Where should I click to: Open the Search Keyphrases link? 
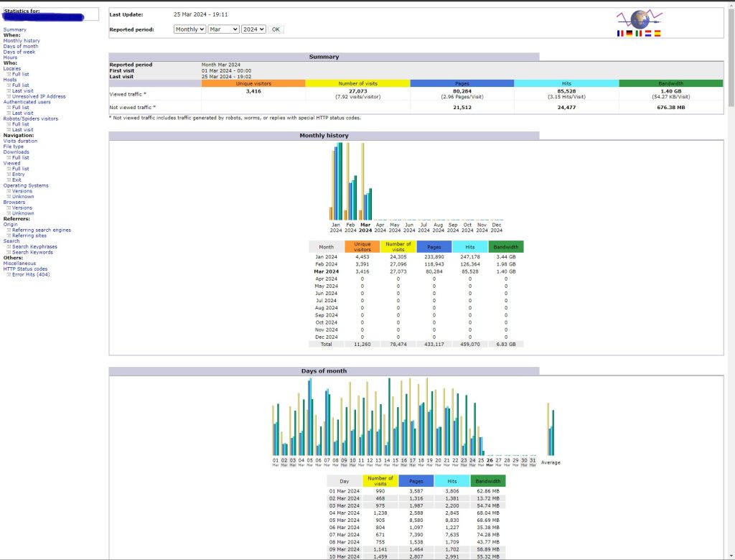pyautogui.click(x=34, y=246)
